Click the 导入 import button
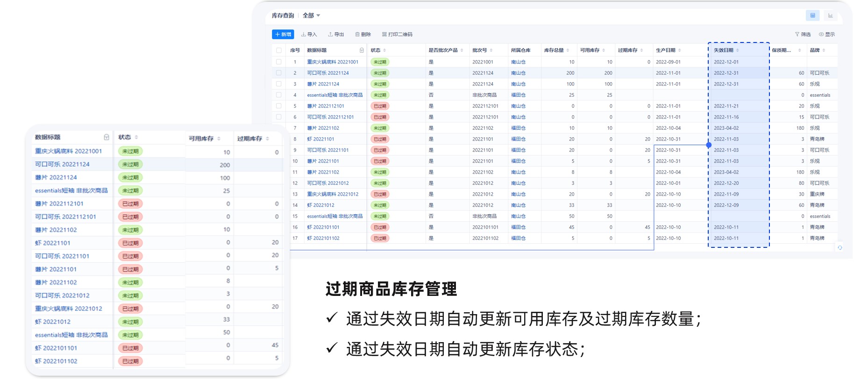Screen dimensions: 868x379 [x=309, y=35]
